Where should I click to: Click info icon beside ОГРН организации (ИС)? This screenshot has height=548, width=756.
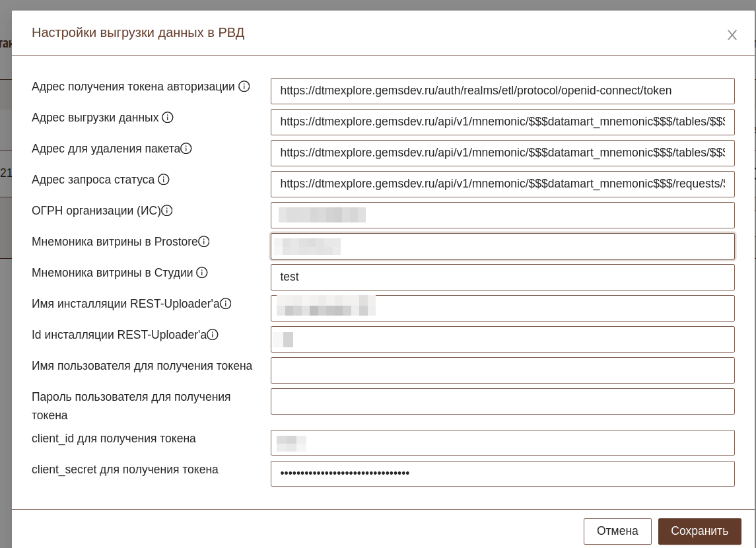point(167,211)
